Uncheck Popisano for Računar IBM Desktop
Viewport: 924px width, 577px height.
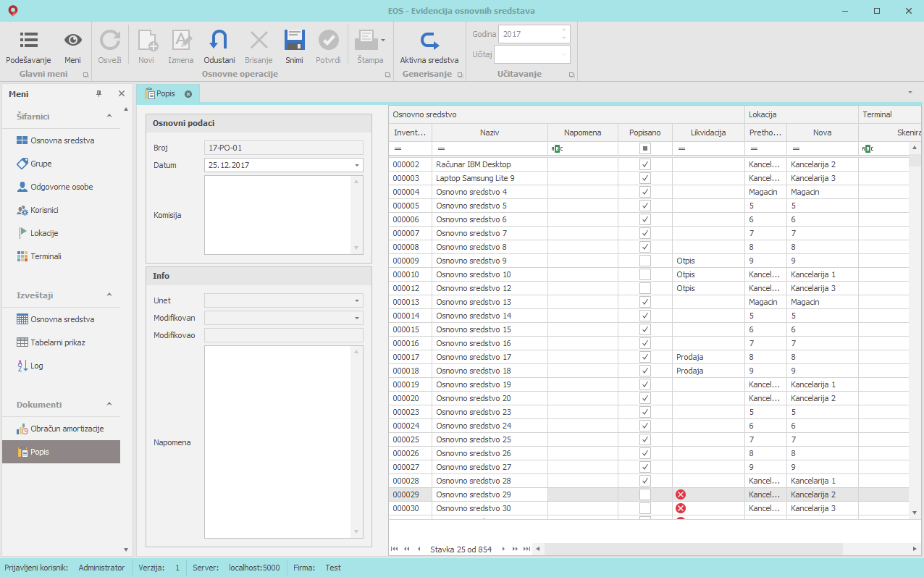(645, 164)
